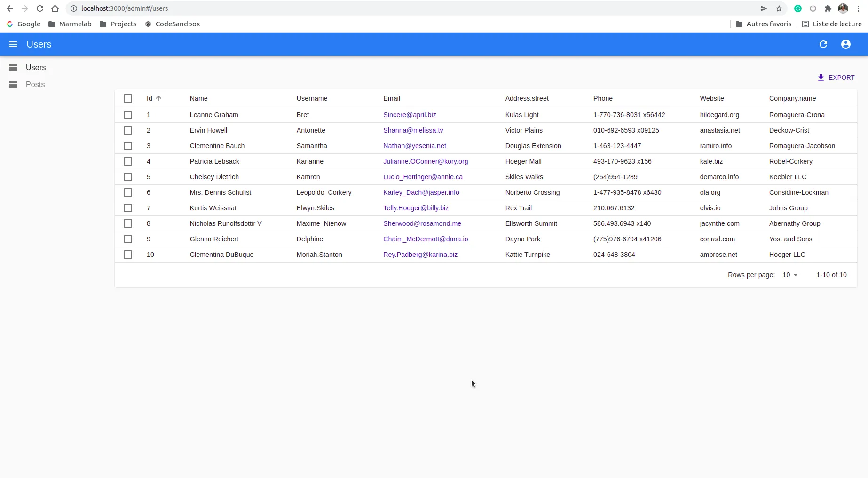Viewport: 868px width, 478px height.
Task: Click the Grammarly extension icon
Action: 797,8
